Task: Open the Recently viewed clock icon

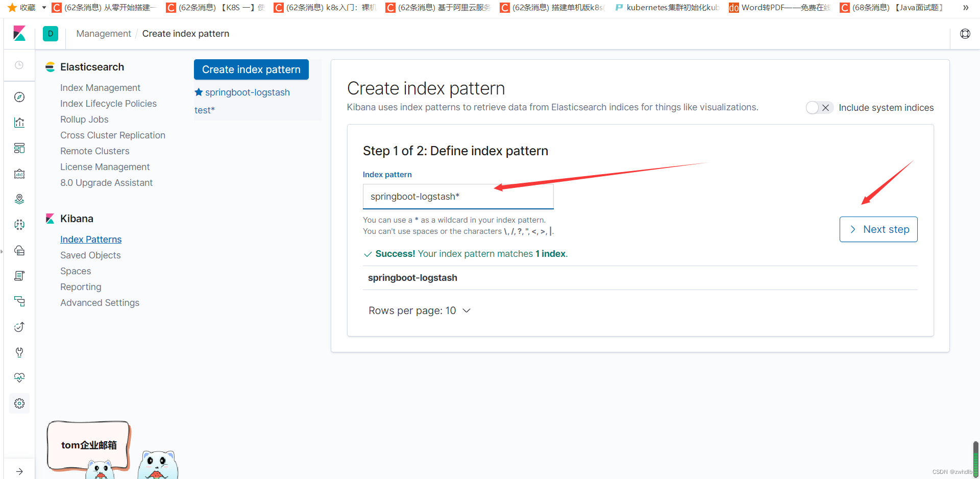Action: click(x=19, y=65)
